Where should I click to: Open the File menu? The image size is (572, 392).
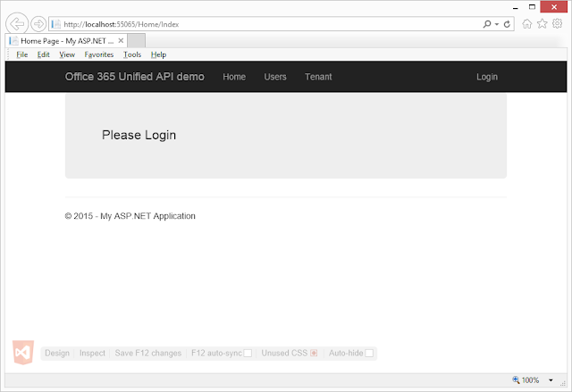21,54
